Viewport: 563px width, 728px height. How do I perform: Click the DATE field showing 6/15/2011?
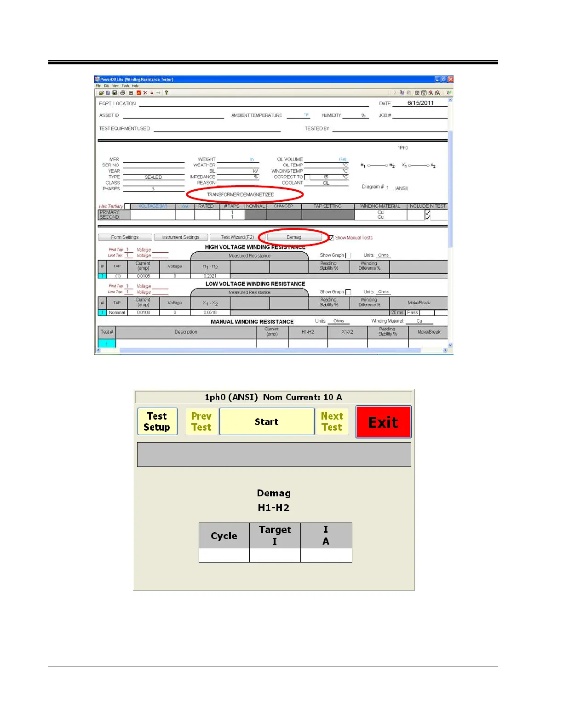(420, 103)
